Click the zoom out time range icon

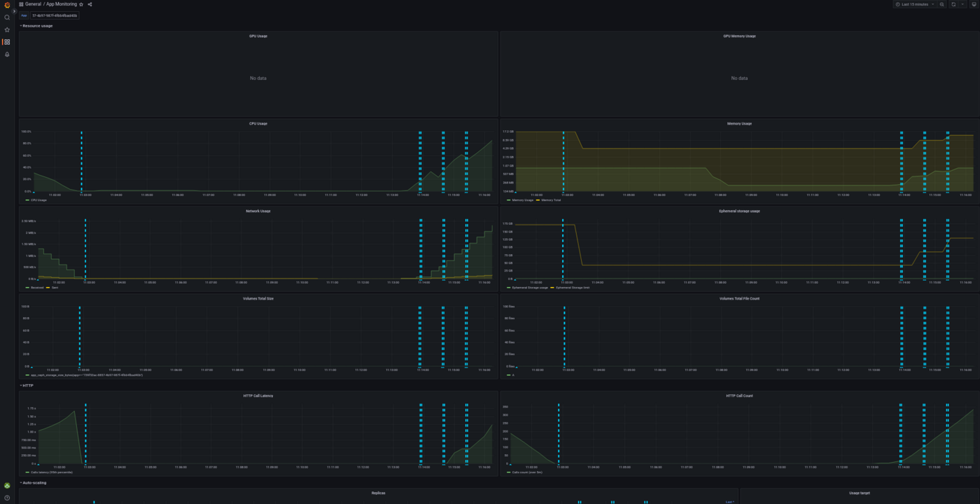(x=942, y=4)
